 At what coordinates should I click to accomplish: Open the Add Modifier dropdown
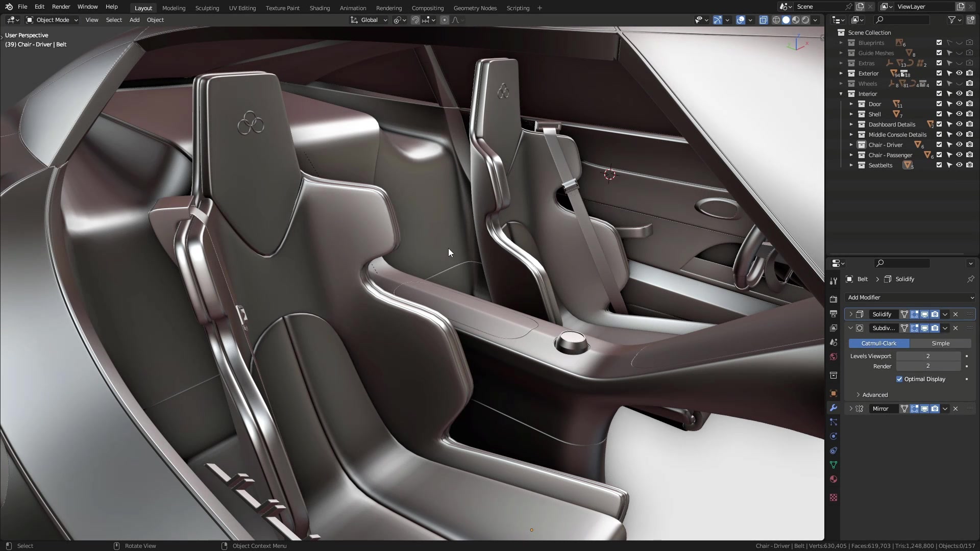[910, 297]
